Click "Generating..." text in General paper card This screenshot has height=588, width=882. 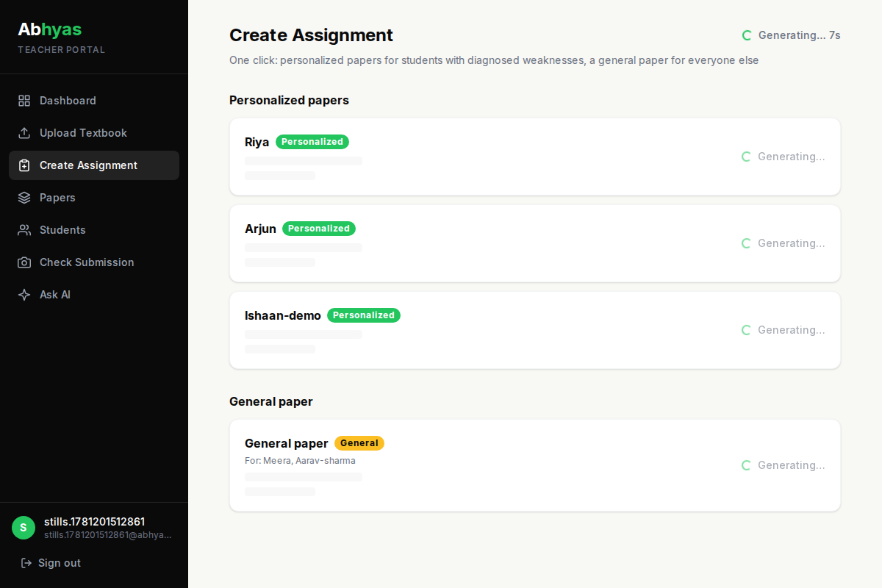[x=792, y=465]
